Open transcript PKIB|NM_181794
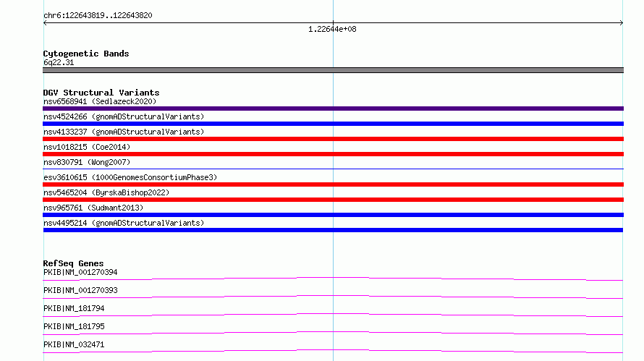This screenshot has width=644, height=361. [74, 308]
